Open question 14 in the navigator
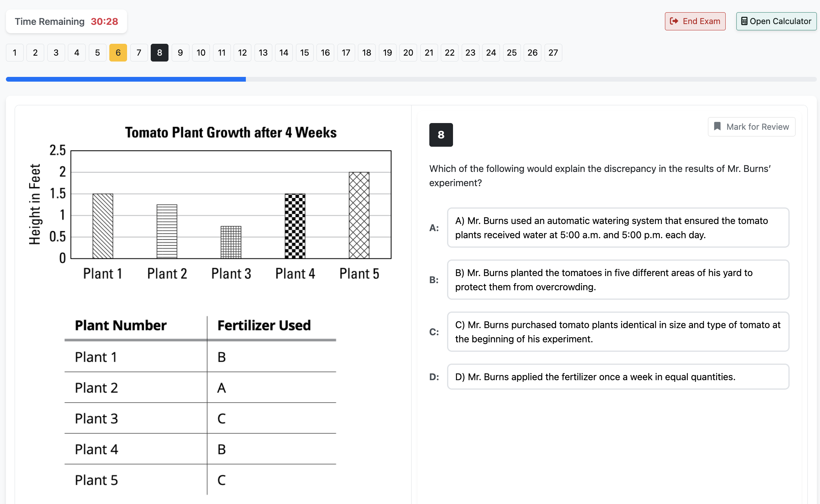The image size is (820, 504). [x=284, y=52]
